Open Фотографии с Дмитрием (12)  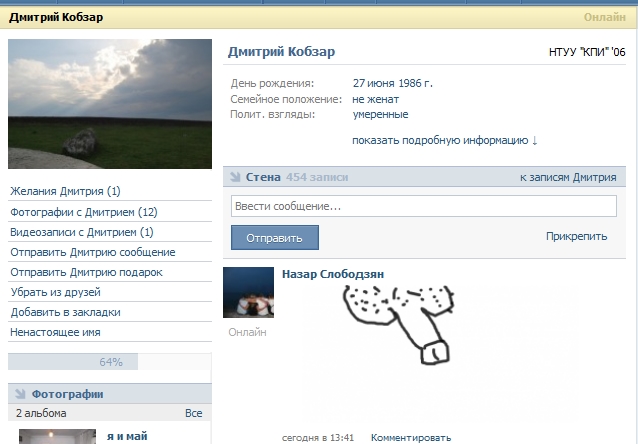(84, 212)
